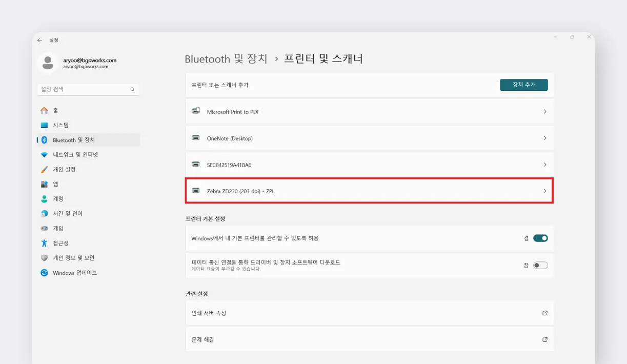Open 개인 설정 in the sidebar
The image size is (627, 364).
(88, 169)
